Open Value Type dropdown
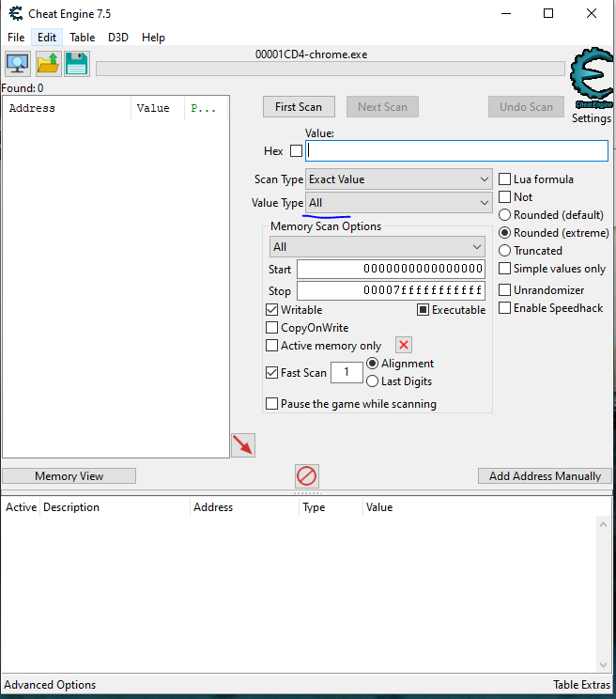This screenshot has width=616, height=699. point(399,203)
